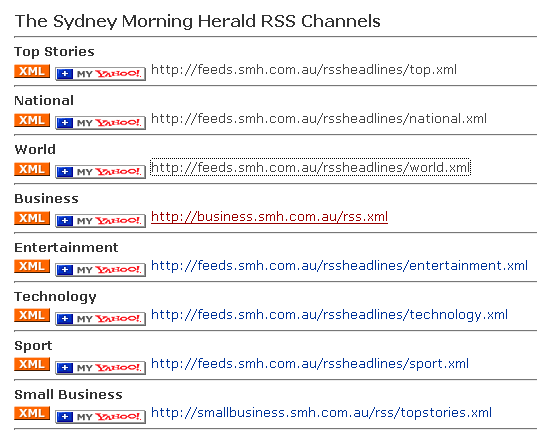
Task: Add Small Business feed to My Yahoo
Action: tap(100, 417)
